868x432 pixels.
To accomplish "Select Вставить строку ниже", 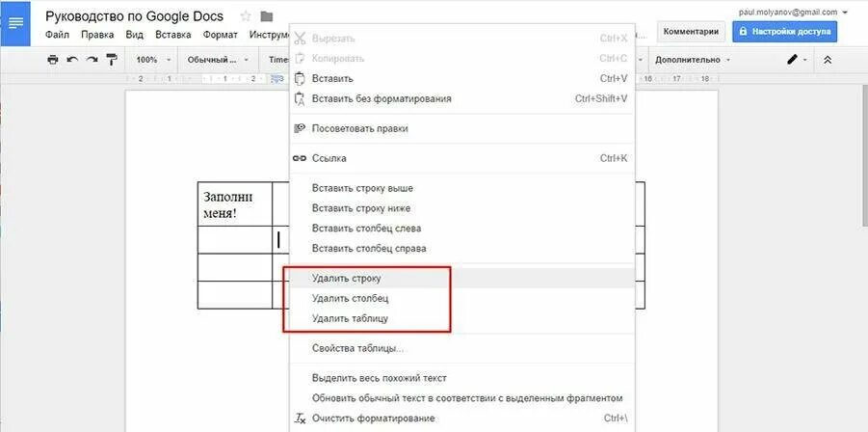I will pos(461,208).
